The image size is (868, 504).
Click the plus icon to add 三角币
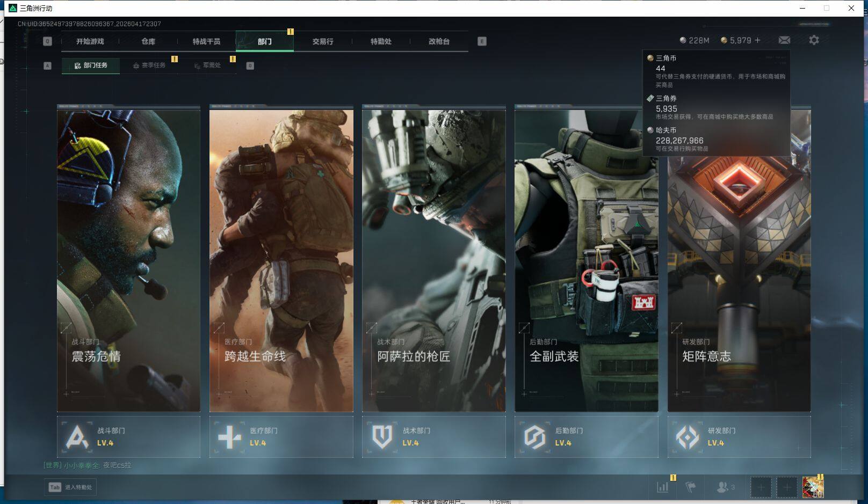click(757, 40)
